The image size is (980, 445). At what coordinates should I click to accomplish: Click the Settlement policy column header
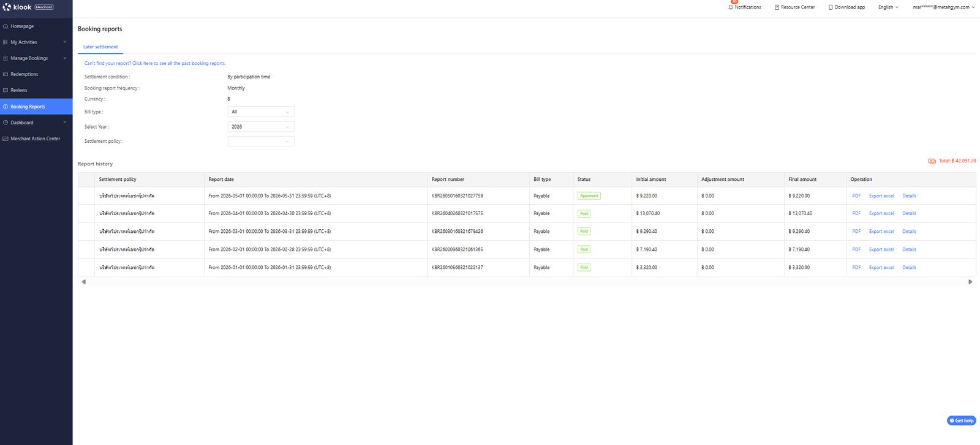point(118,180)
